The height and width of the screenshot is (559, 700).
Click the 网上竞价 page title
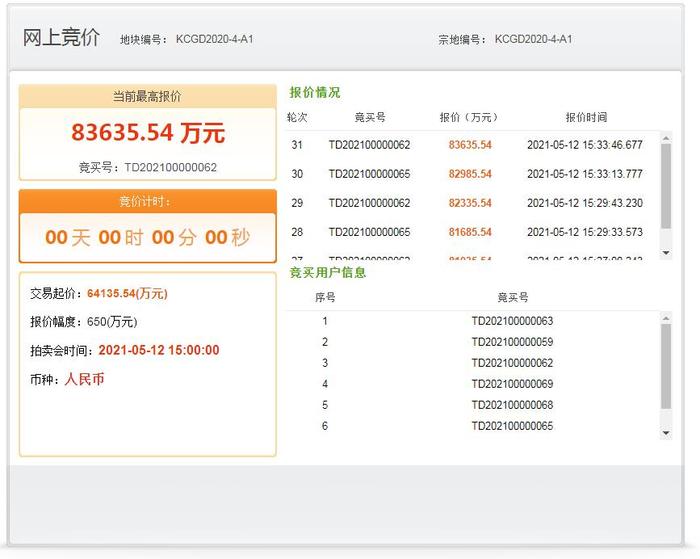61,38
